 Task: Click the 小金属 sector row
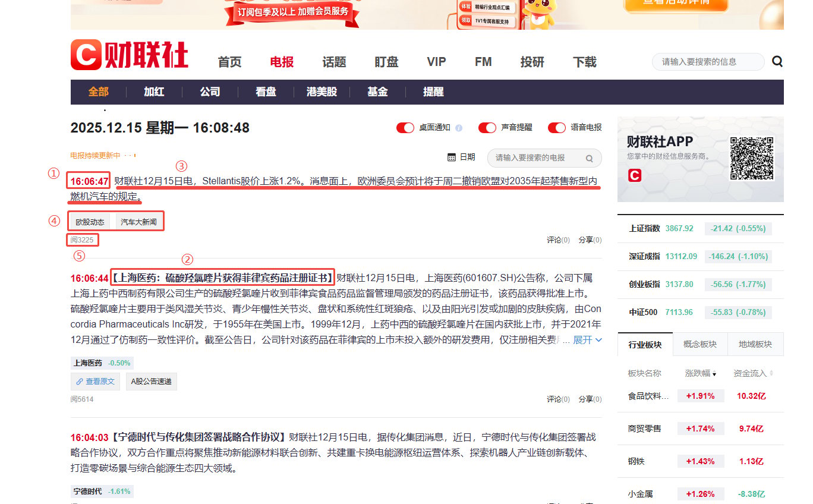(701, 493)
